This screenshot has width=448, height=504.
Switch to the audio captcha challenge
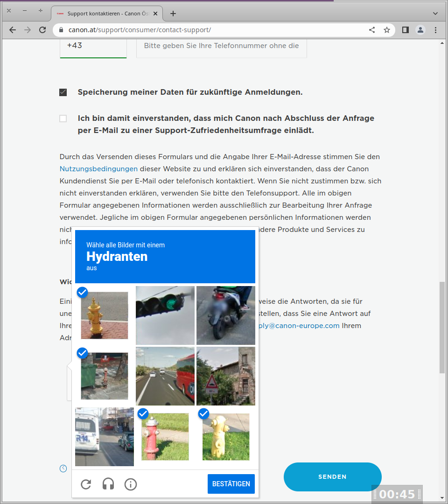108,484
